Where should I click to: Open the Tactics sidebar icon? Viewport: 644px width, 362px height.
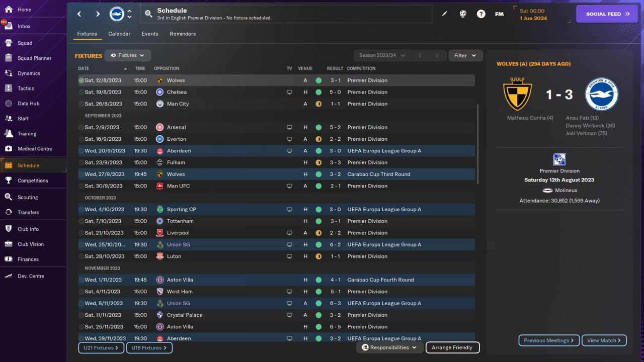(9, 88)
